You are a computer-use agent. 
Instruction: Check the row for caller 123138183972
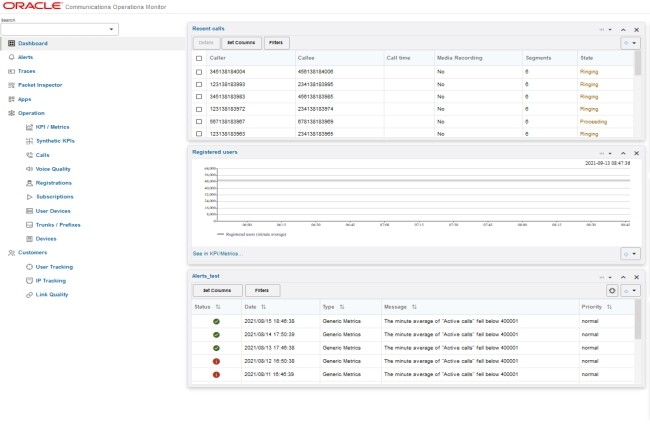[x=199, y=109]
